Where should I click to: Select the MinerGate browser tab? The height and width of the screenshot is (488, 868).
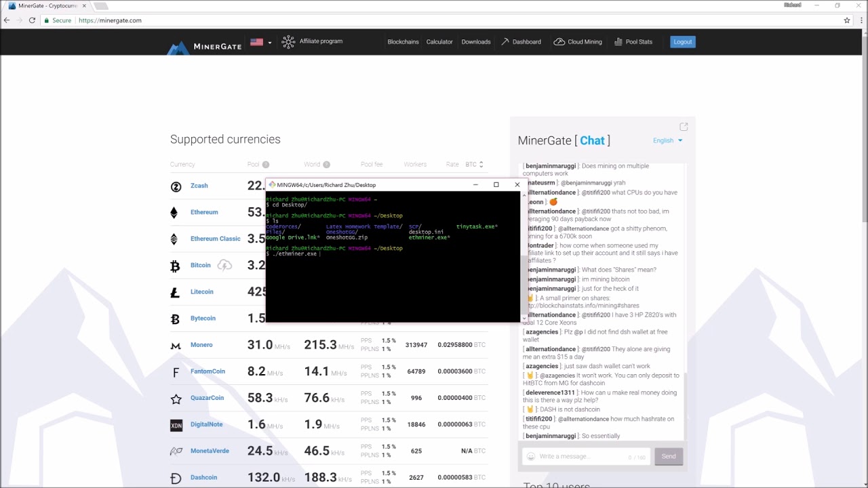47,6
